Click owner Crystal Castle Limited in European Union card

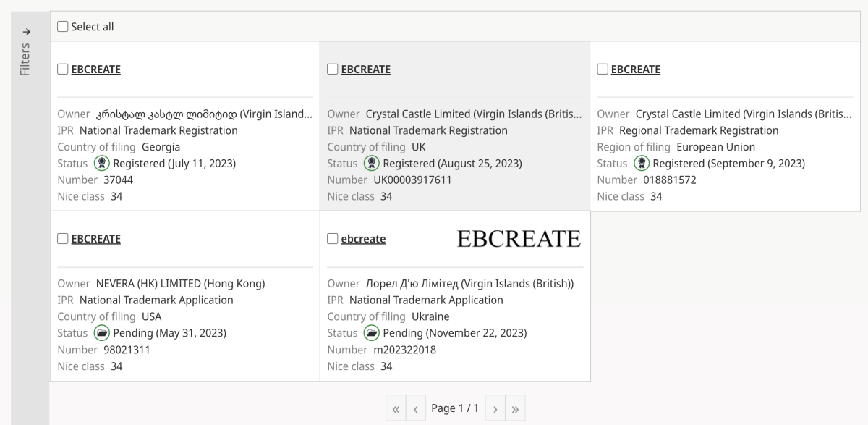pos(744,114)
